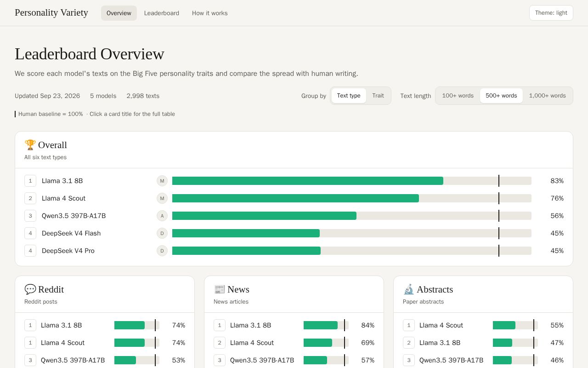
Task: Select 500+ words text length
Action: click(x=501, y=96)
